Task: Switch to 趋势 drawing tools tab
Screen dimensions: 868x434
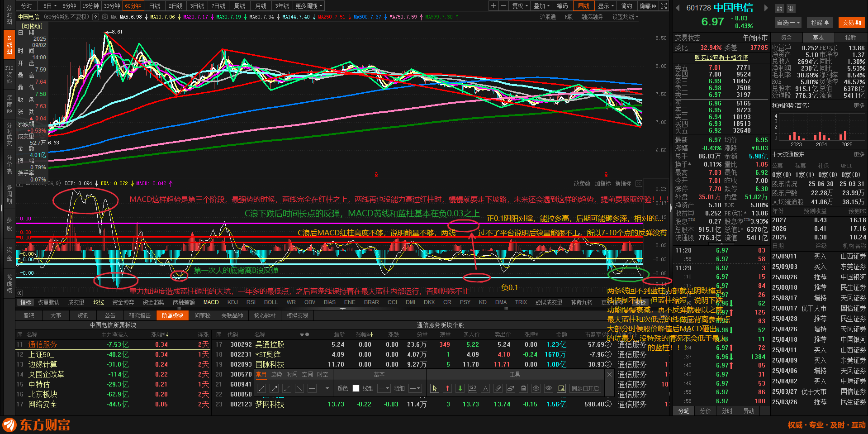Action: (x=276, y=374)
